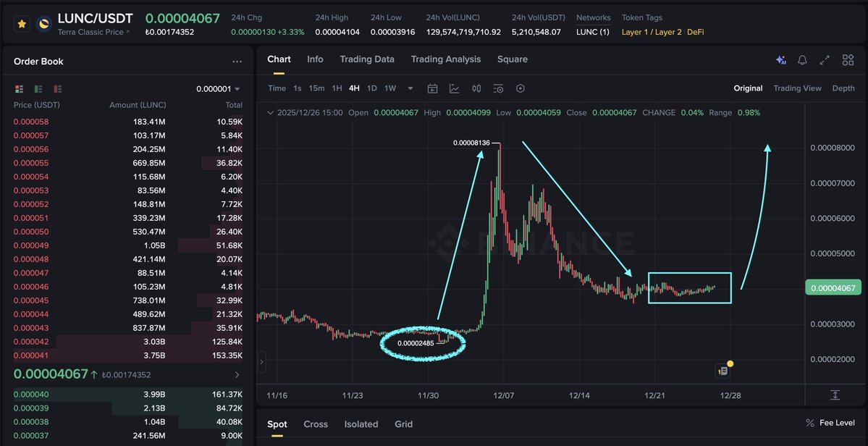Select the 1D chart interval
868x446 pixels.
click(x=372, y=88)
